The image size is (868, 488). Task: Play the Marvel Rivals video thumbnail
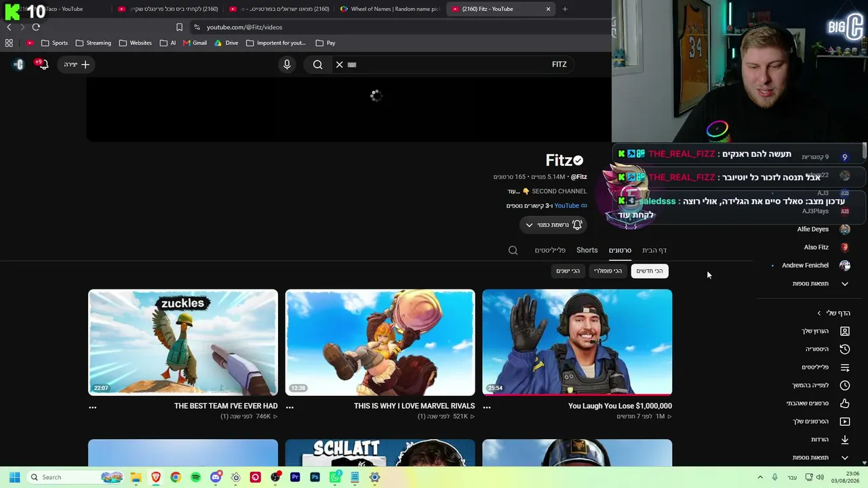[x=380, y=342]
